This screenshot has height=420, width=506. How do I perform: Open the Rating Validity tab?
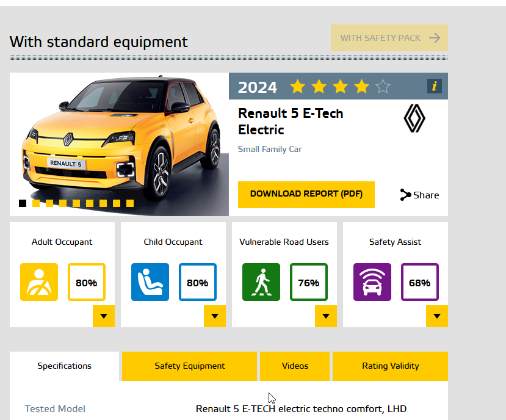click(x=391, y=366)
